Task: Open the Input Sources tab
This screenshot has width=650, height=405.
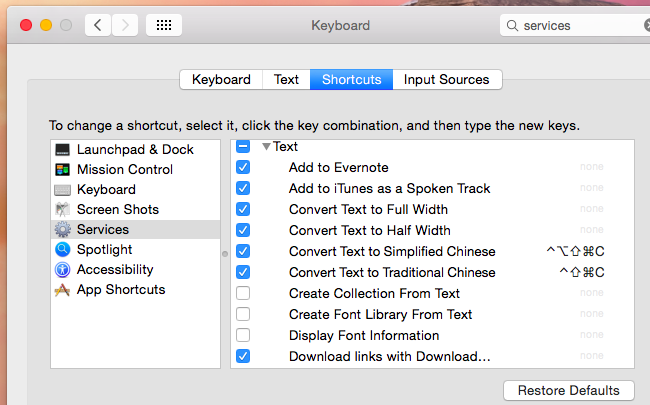Action: point(447,79)
